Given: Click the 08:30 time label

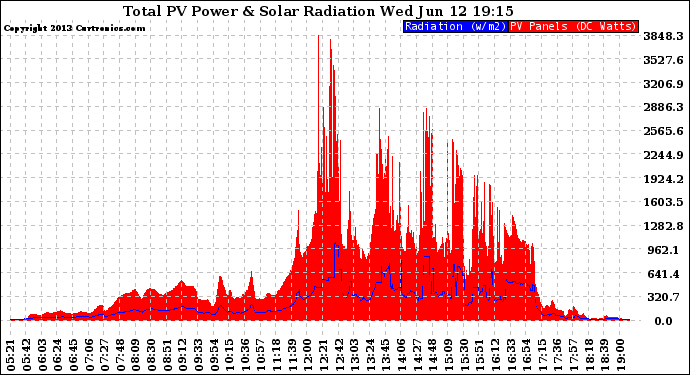Looking at the screenshot, I should tap(152, 355).
